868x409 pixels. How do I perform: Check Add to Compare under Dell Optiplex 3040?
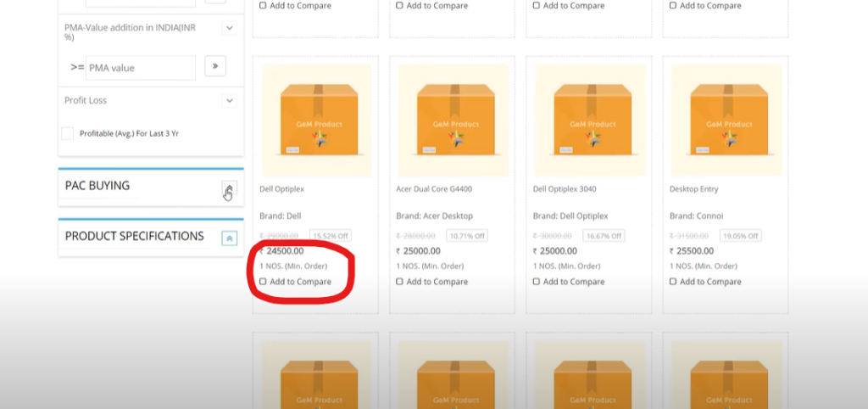pyautogui.click(x=536, y=282)
